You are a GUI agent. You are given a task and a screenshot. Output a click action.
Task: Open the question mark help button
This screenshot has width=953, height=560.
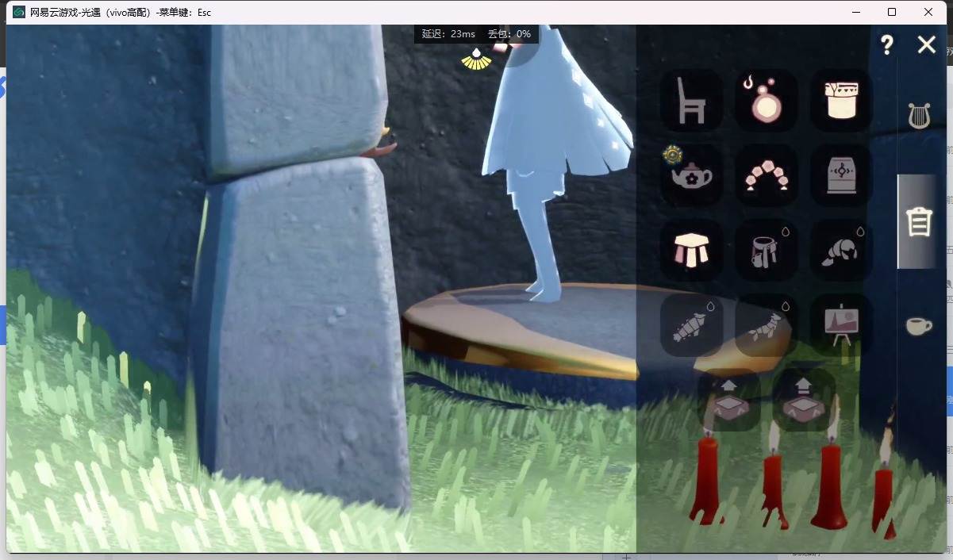887,45
